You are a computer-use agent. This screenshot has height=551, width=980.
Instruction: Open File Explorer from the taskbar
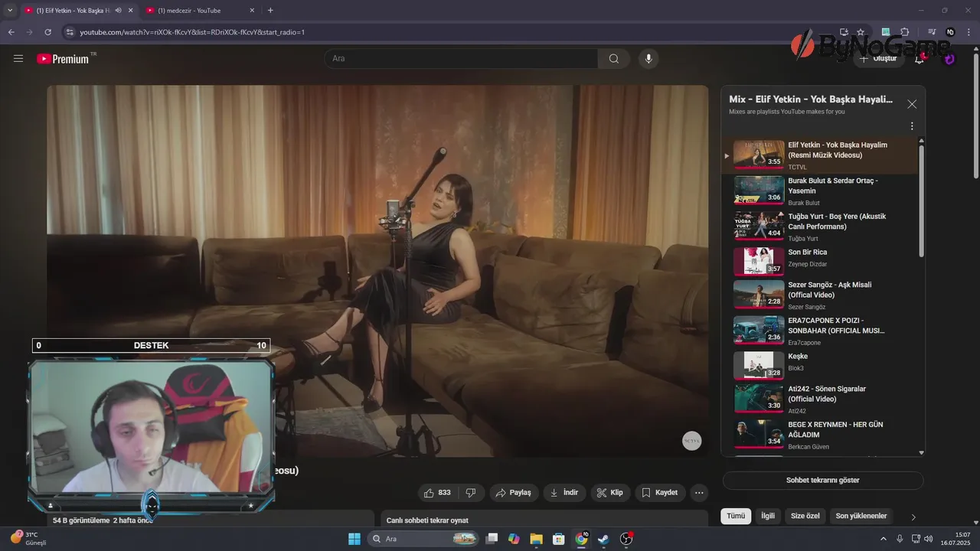(536, 539)
